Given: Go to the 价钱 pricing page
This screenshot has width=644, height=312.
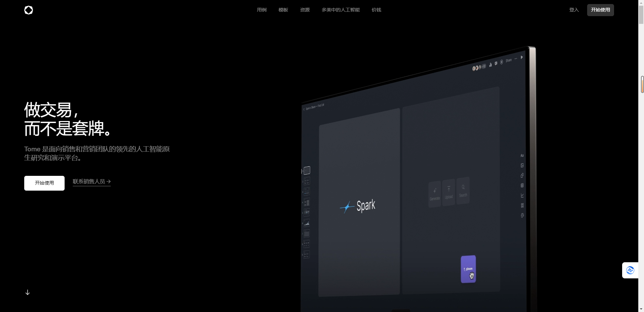Looking at the screenshot, I should pyautogui.click(x=376, y=10).
